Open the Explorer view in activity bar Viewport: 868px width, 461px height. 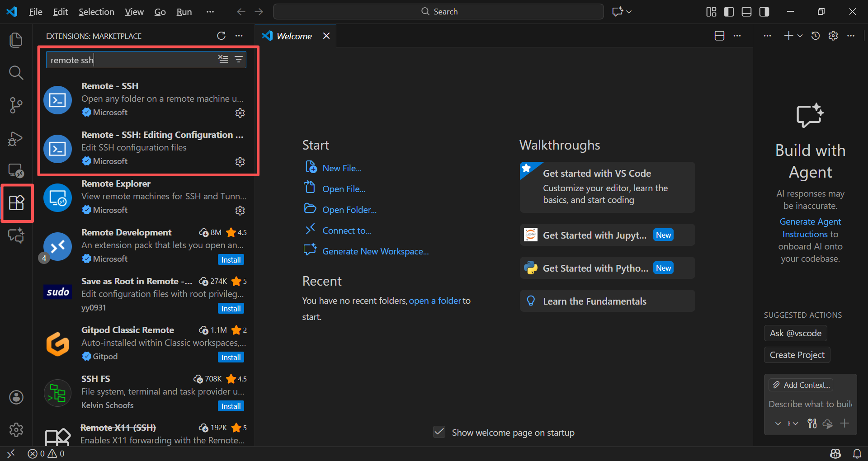click(x=16, y=40)
